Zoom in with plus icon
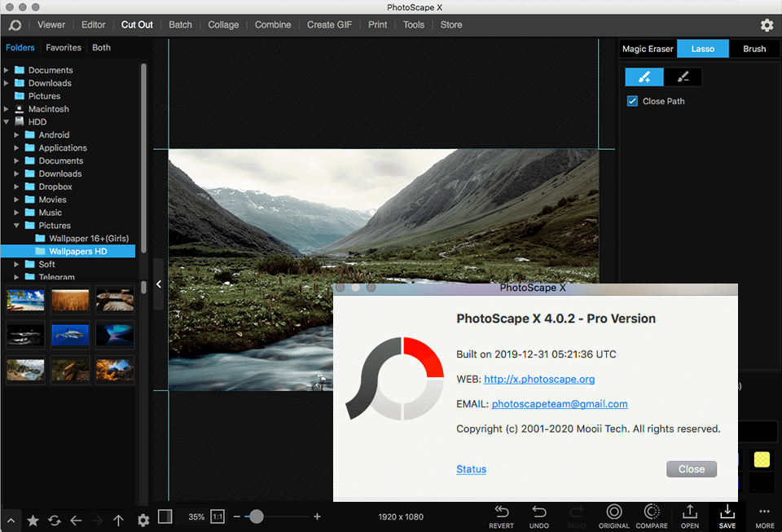Image resolution: width=782 pixels, height=532 pixels. (317, 517)
